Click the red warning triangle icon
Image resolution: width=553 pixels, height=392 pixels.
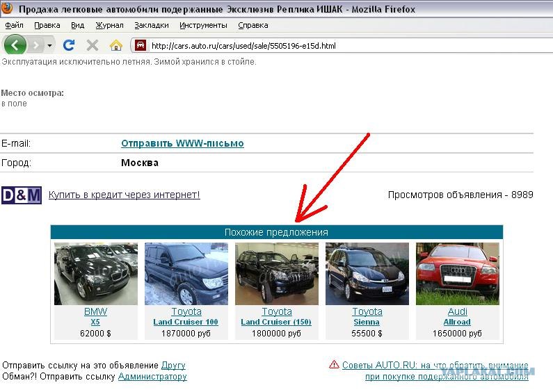[334, 364]
